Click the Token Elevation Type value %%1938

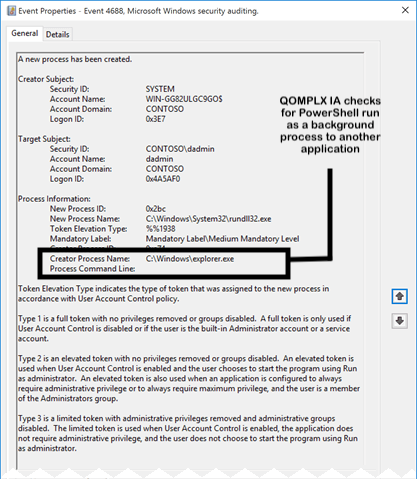160,229
